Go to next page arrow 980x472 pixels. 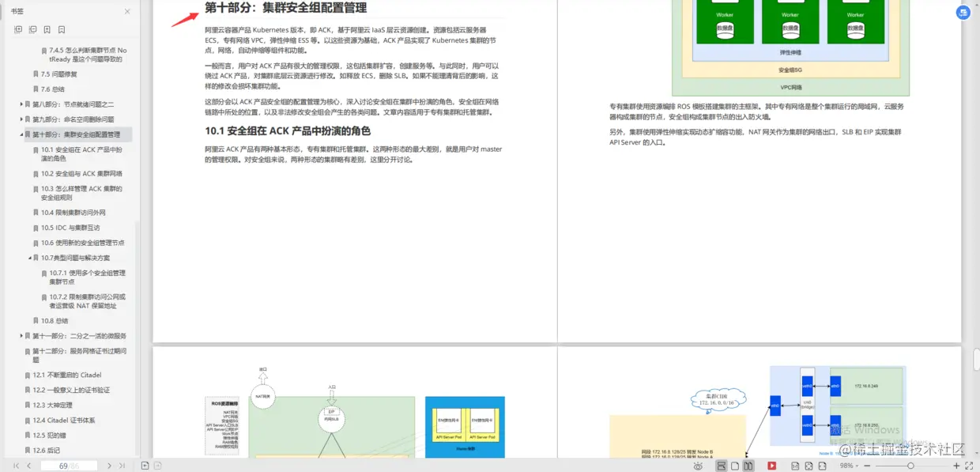click(108, 466)
